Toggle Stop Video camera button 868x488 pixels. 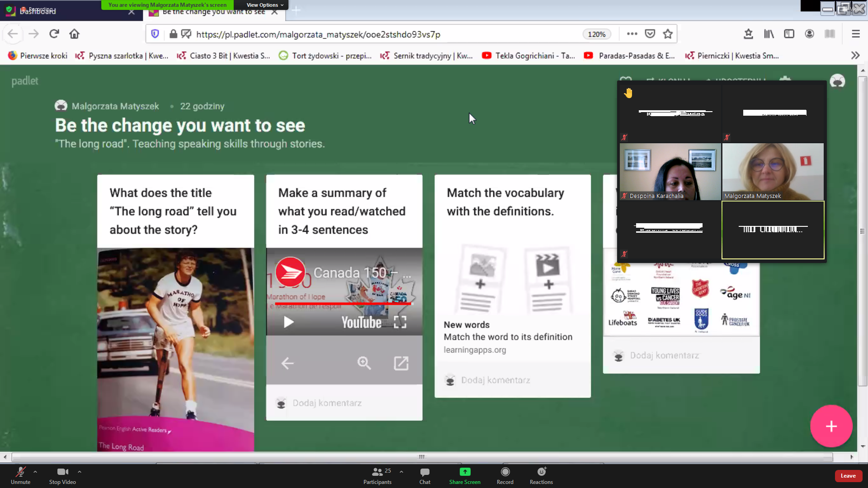pos(62,472)
